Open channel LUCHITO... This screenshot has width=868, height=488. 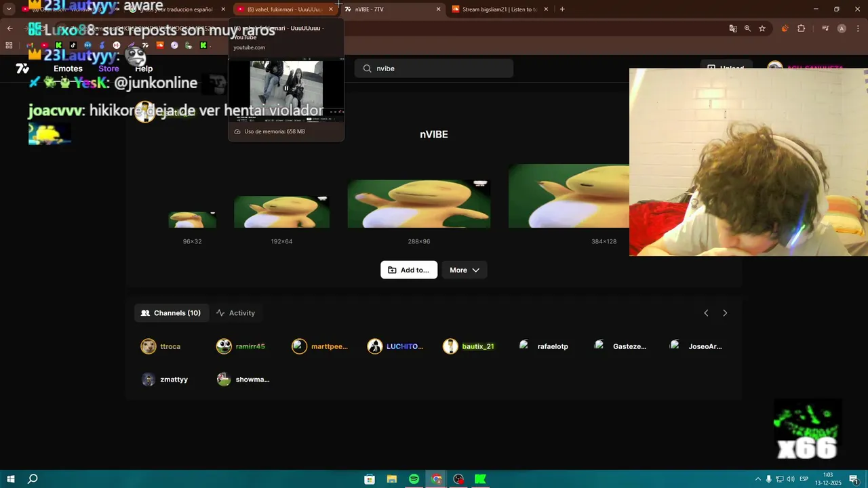coord(395,346)
